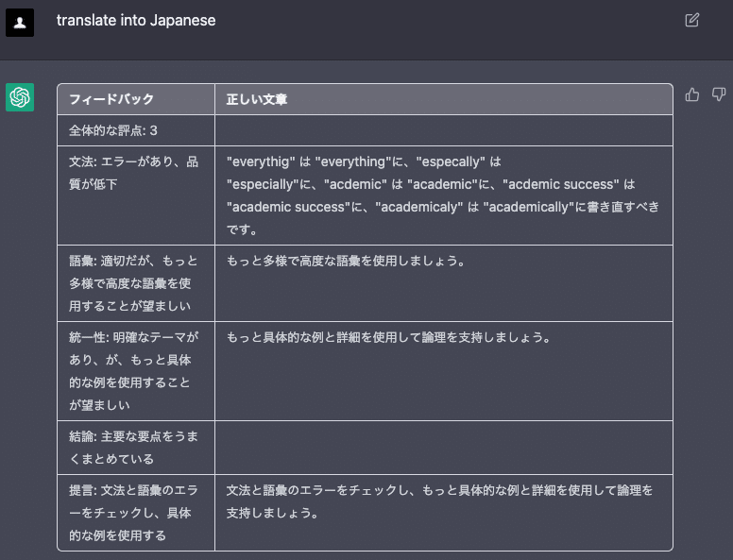Click the 文法と語彙のエラーをチェックし suggestion in last row
Viewport: 733px width, 560px height.
click(x=439, y=501)
